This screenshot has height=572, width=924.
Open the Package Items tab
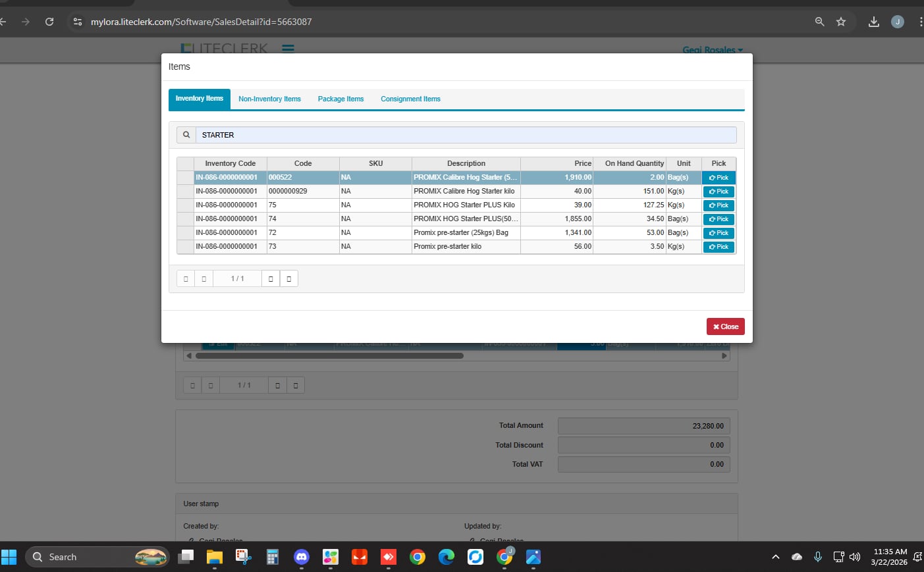[x=340, y=99]
